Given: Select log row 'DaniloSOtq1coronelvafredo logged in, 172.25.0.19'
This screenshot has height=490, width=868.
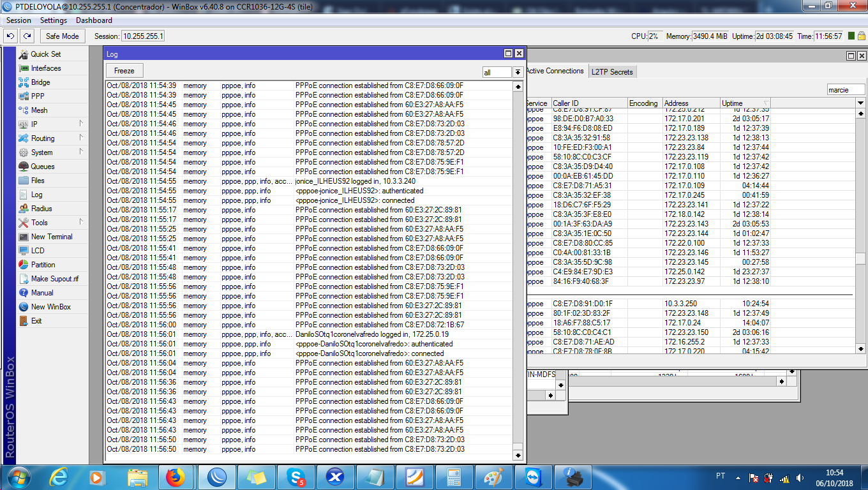Looking at the screenshot, I should (x=309, y=334).
